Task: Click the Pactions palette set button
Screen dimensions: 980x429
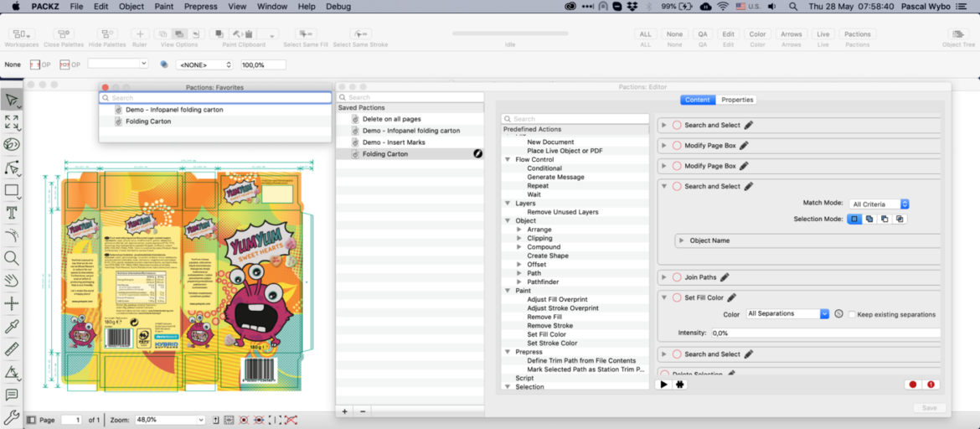Action: coord(857,34)
